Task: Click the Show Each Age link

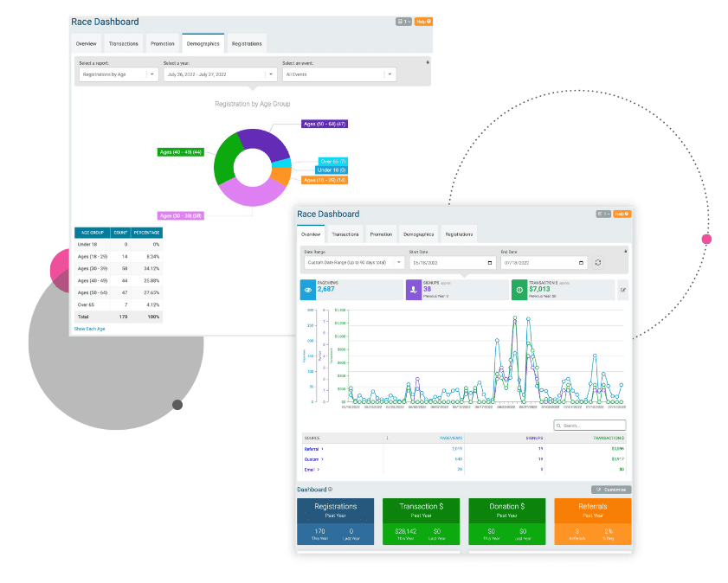Action: (x=90, y=329)
